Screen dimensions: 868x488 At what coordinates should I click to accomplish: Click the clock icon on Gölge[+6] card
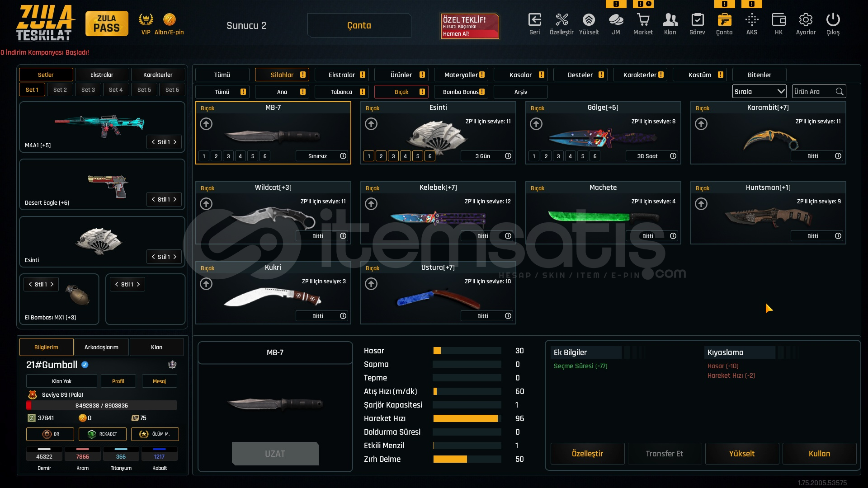tap(673, 156)
